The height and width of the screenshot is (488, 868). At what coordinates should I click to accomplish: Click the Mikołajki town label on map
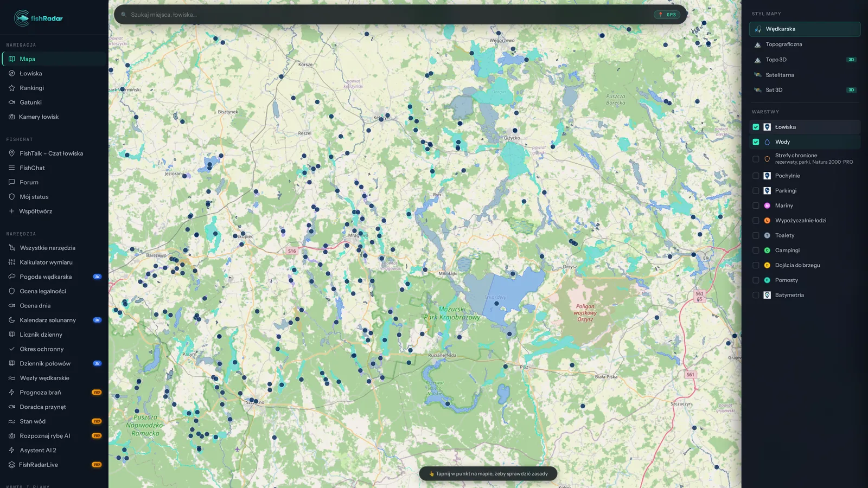pos(448,274)
